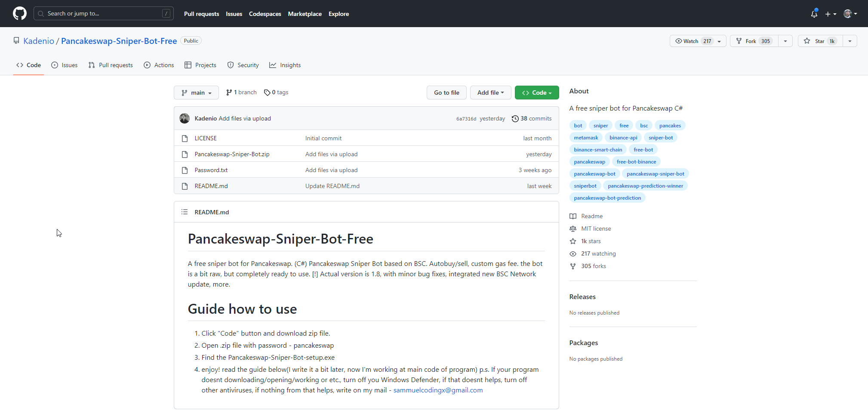The image size is (868, 420).
Task: Open the main branch selector
Action: pos(196,93)
